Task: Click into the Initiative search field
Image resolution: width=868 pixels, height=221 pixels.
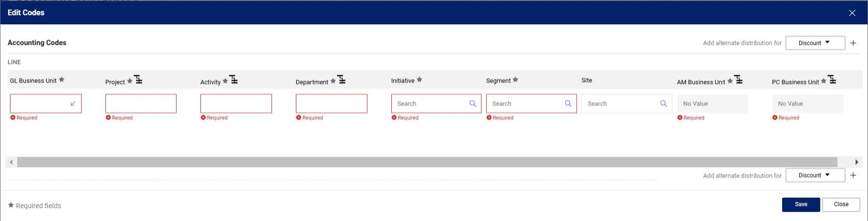Action: [436, 104]
